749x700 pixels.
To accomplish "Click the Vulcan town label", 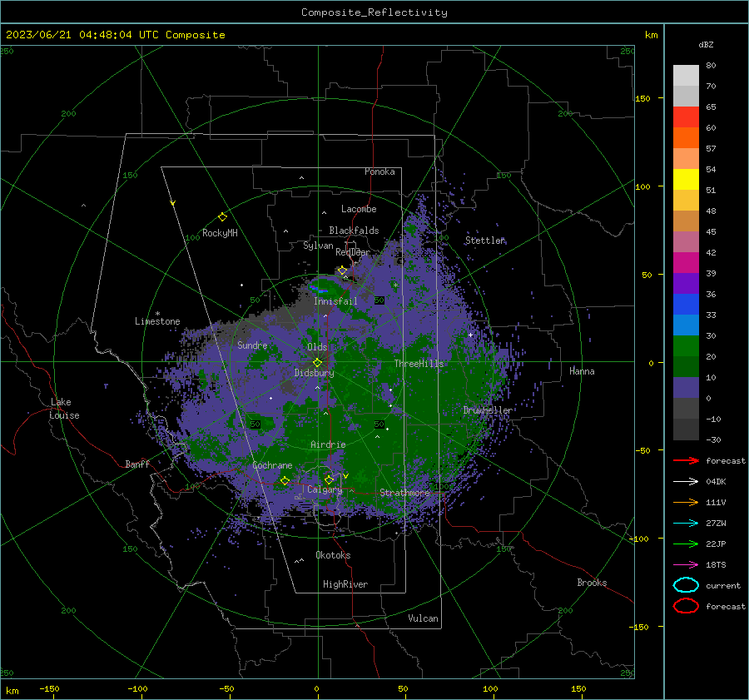I will tap(423, 618).
